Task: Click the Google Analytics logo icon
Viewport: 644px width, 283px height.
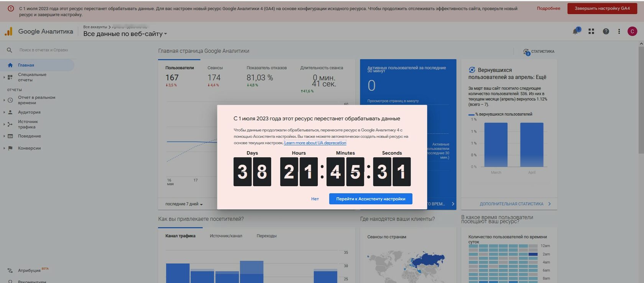Action: coord(8,31)
